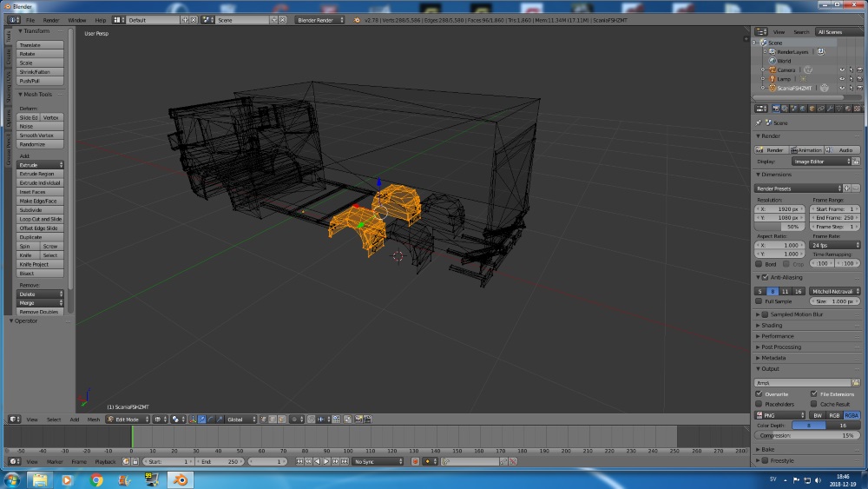Viewport: 868px width, 489px height.
Task: Toggle the Anti-Aliasing checkbox
Action: [x=765, y=277]
